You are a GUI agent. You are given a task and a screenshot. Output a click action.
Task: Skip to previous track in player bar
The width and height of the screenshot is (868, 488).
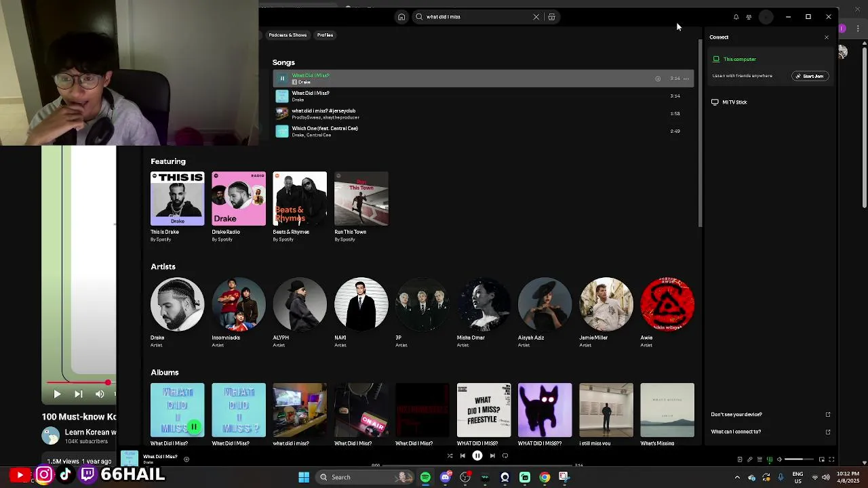click(x=462, y=456)
